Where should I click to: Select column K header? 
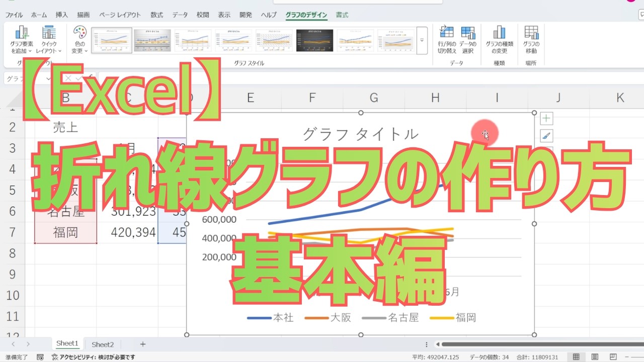click(x=620, y=98)
